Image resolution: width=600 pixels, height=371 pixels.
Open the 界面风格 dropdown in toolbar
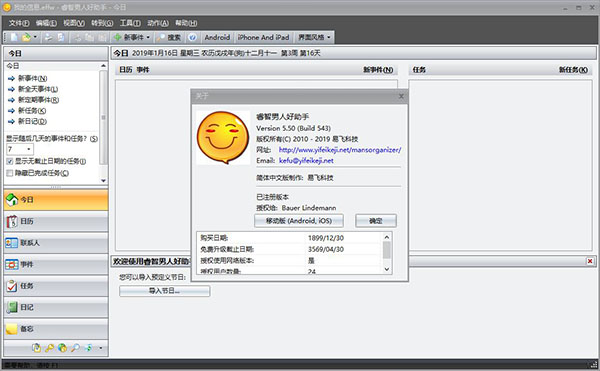(x=314, y=37)
